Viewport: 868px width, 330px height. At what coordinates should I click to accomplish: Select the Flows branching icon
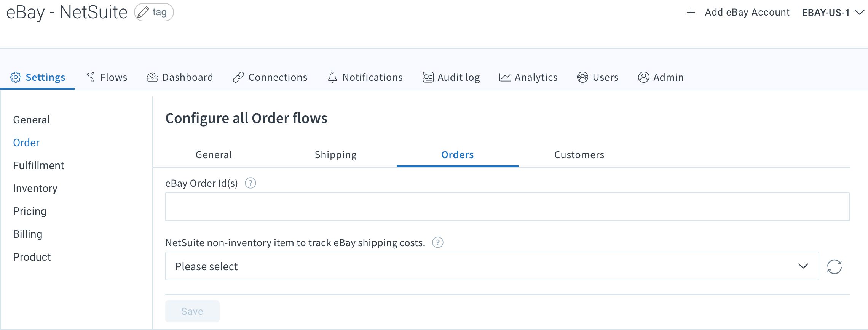pyautogui.click(x=90, y=77)
